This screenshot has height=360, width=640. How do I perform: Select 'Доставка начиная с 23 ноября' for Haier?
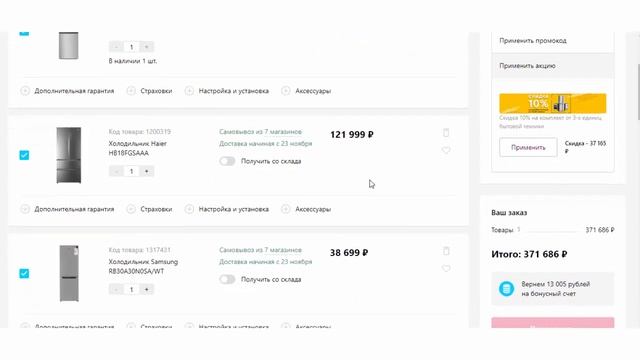[266, 144]
